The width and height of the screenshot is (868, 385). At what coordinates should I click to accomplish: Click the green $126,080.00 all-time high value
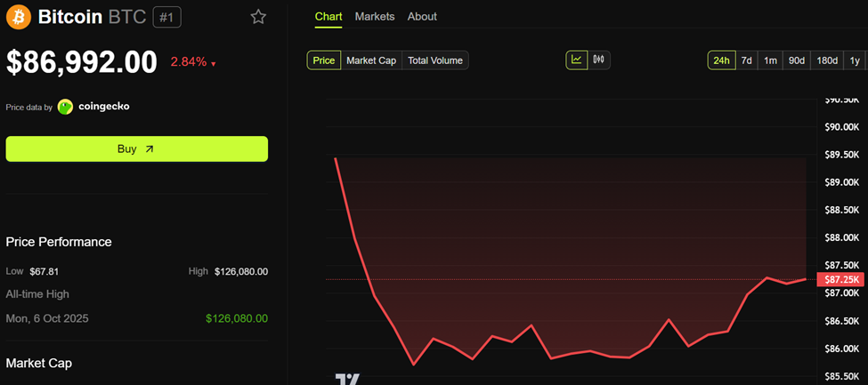point(237,318)
